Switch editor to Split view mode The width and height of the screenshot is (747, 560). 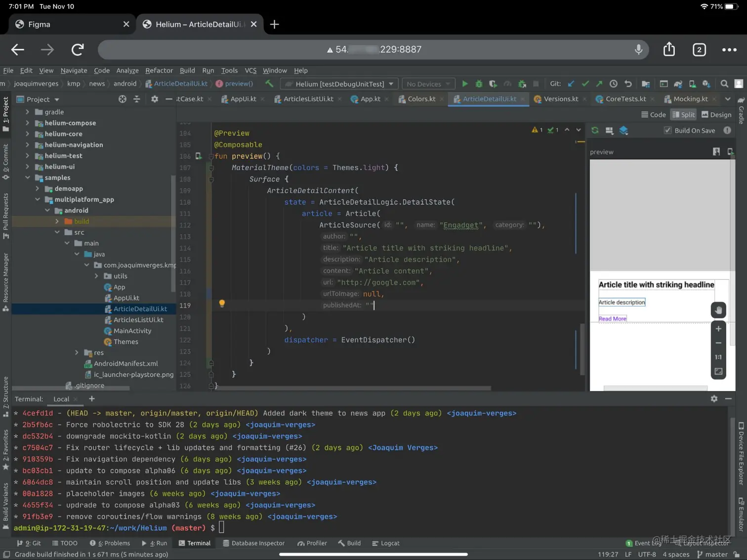(x=683, y=115)
